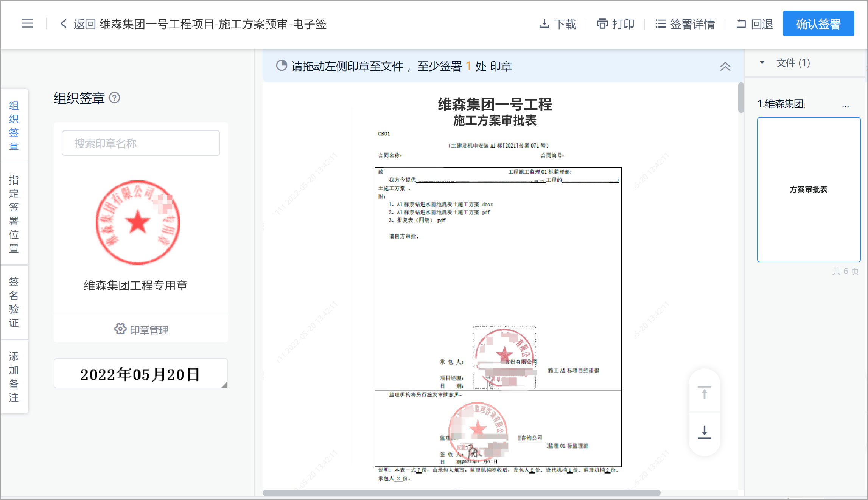Screen dimensions: 868x500
Task: Click the document horizontal scrollbar
Action: pos(462,493)
